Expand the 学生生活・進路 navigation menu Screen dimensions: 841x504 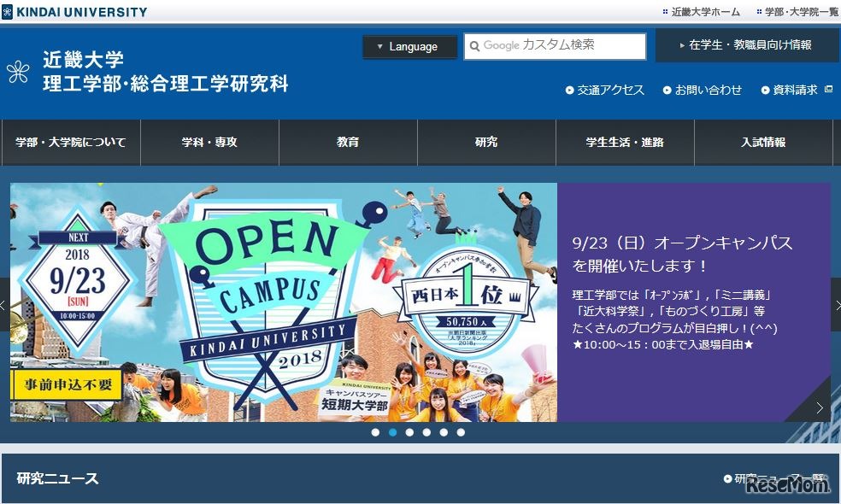click(x=625, y=142)
